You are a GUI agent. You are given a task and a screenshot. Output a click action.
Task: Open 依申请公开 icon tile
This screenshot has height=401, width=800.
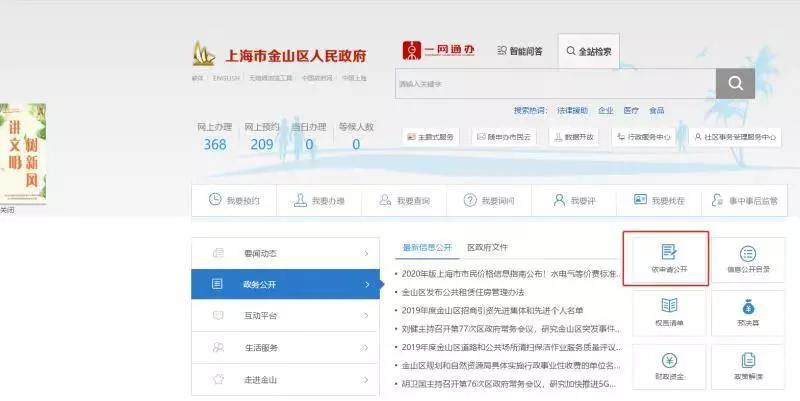coord(666,259)
